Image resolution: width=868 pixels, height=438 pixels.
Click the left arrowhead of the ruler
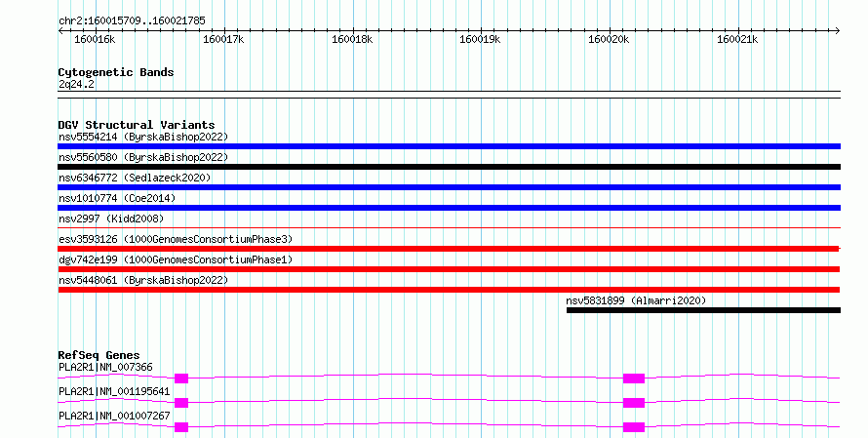pos(60,31)
